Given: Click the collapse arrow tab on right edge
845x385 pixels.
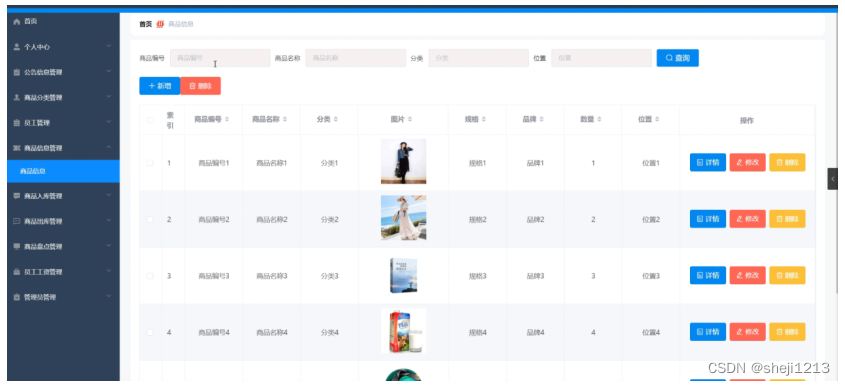Looking at the screenshot, I should click(x=833, y=178).
